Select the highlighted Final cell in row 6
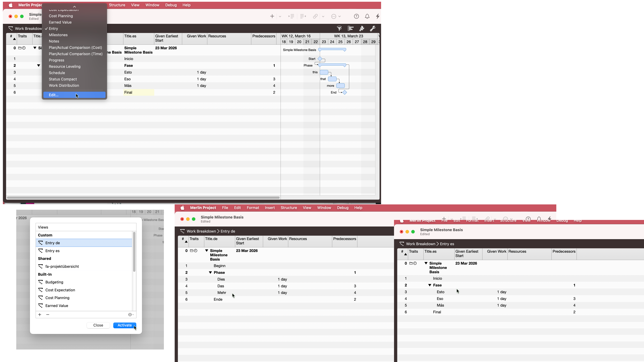 138,92
